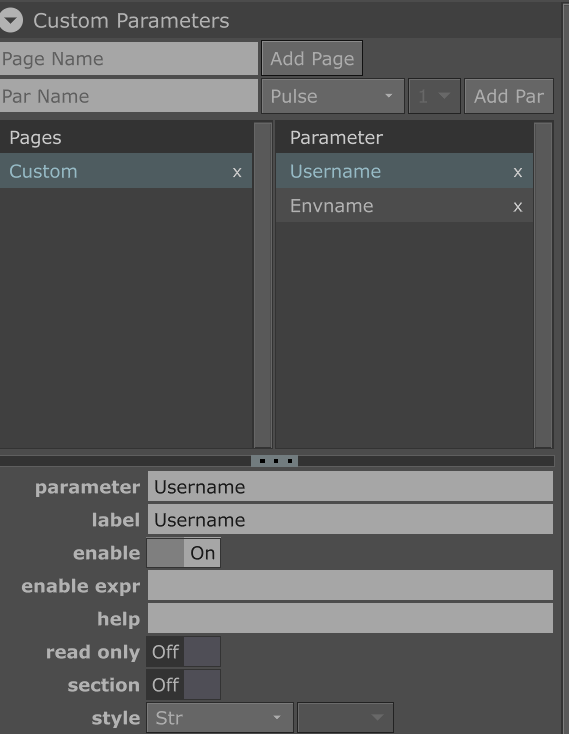Edit the parameter name field
Viewport: 569px width, 734px height.
tap(350, 487)
